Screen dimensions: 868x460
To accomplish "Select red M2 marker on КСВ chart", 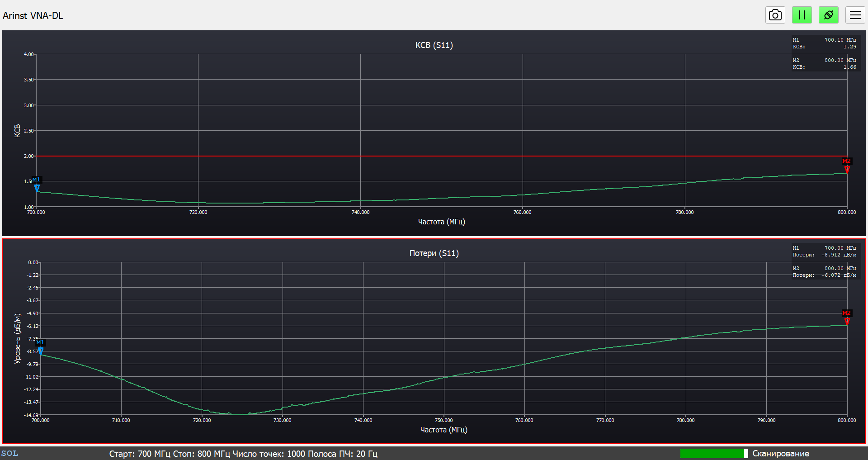I will pos(847,168).
